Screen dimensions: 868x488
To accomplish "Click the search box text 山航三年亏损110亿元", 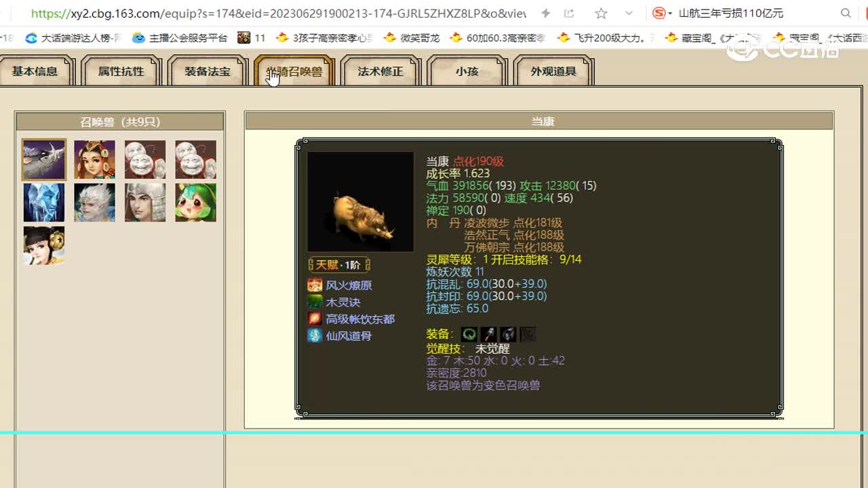I will pyautogui.click(x=731, y=13).
